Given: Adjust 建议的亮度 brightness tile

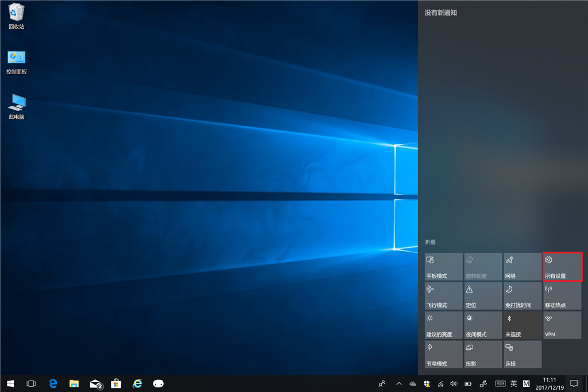Looking at the screenshot, I should pos(443,325).
